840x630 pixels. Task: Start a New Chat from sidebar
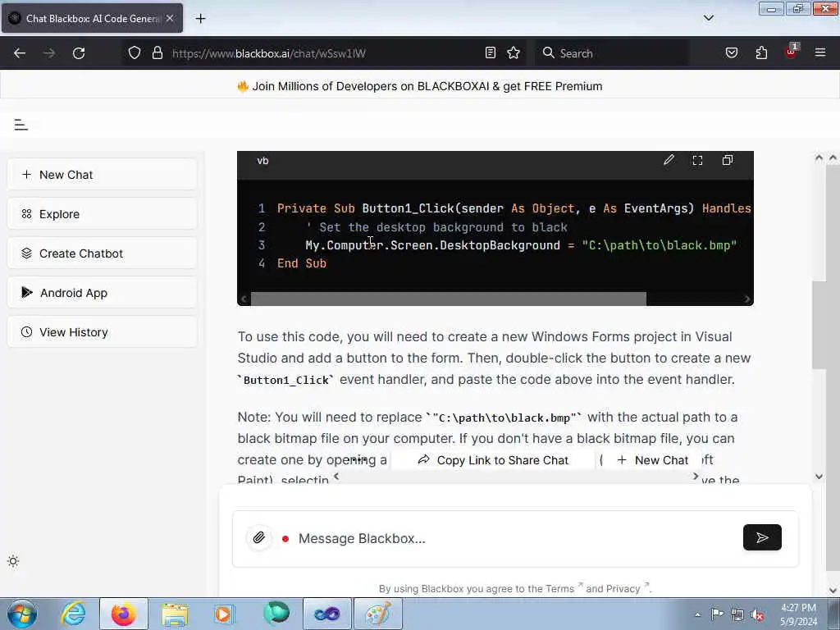pos(103,175)
